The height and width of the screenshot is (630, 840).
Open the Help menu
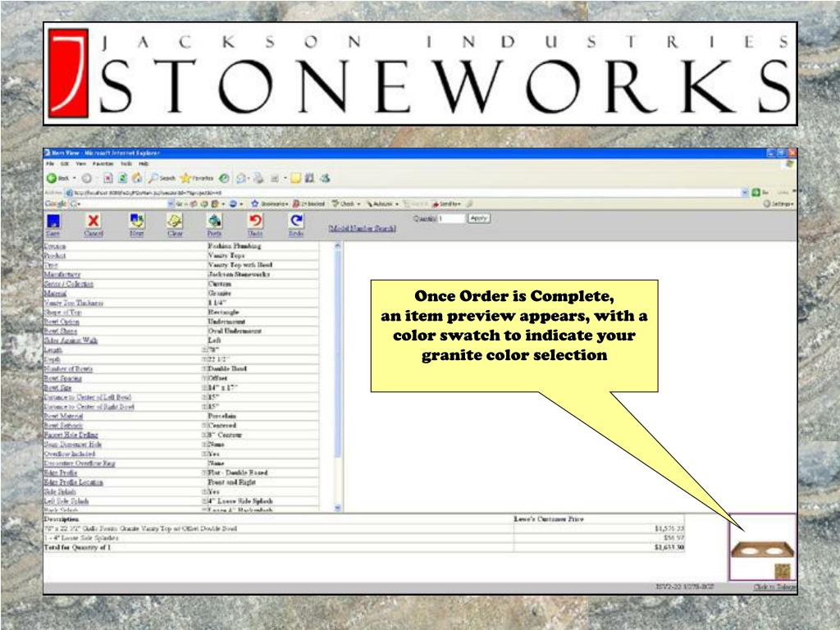[144, 163]
